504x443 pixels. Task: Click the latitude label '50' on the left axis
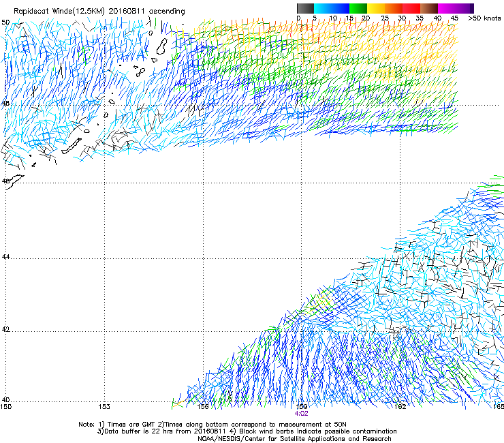(x=5, y=22)
